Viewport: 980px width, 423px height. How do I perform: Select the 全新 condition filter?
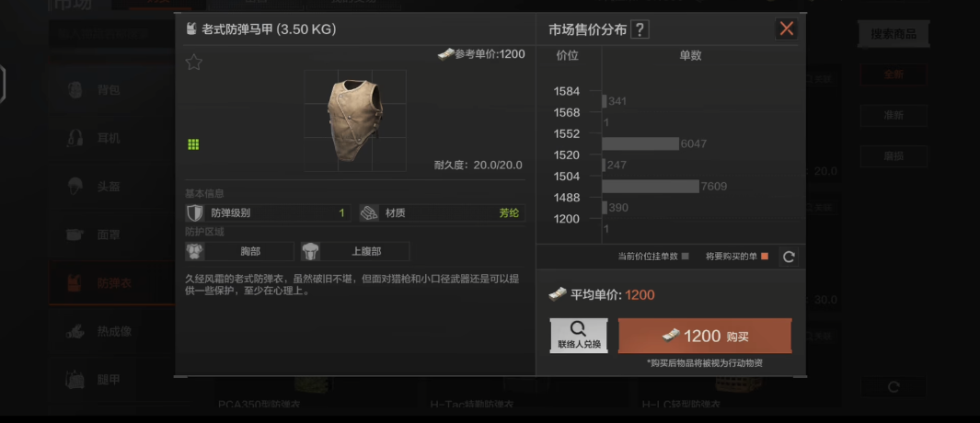point(894,74)
